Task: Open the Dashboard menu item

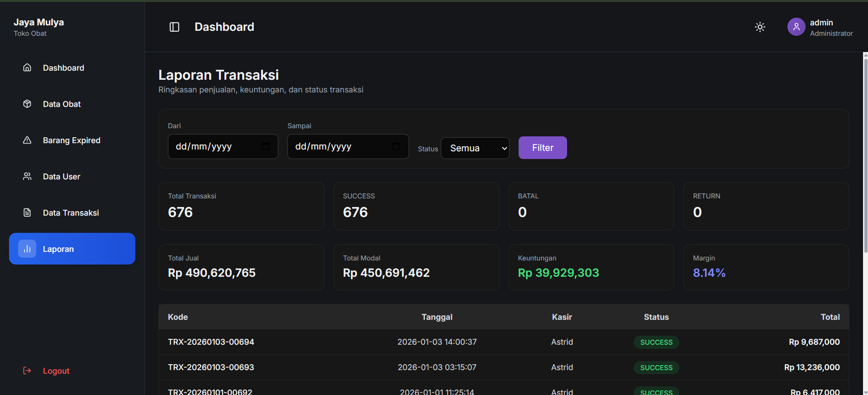Action: point(72,67)
